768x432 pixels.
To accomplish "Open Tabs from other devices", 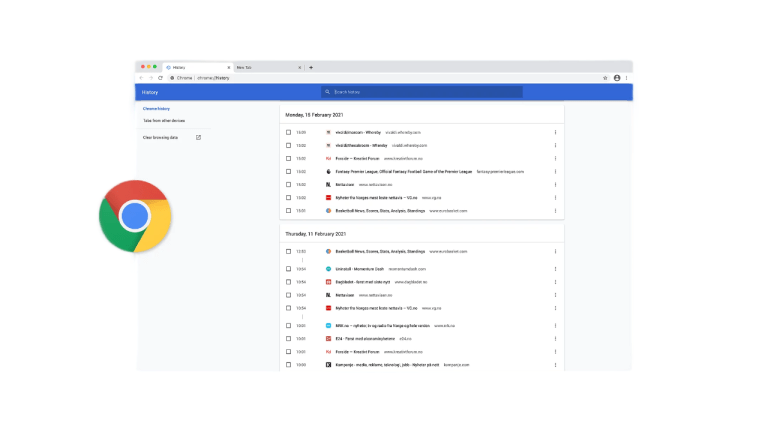I will point(164,120).
